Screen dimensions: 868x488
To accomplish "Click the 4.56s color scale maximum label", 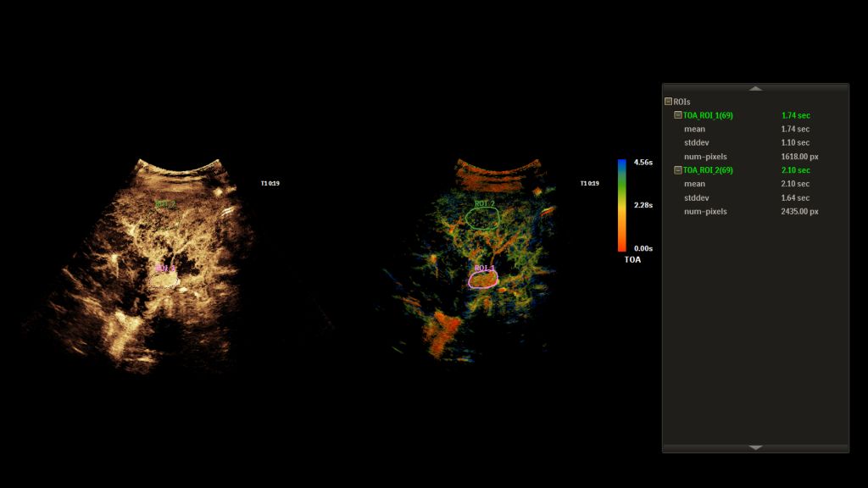I will point(643,162).
